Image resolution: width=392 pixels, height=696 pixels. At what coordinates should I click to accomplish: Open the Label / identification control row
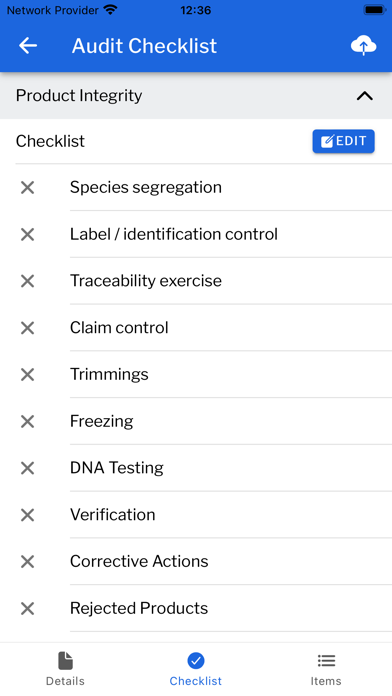[196, 234]
